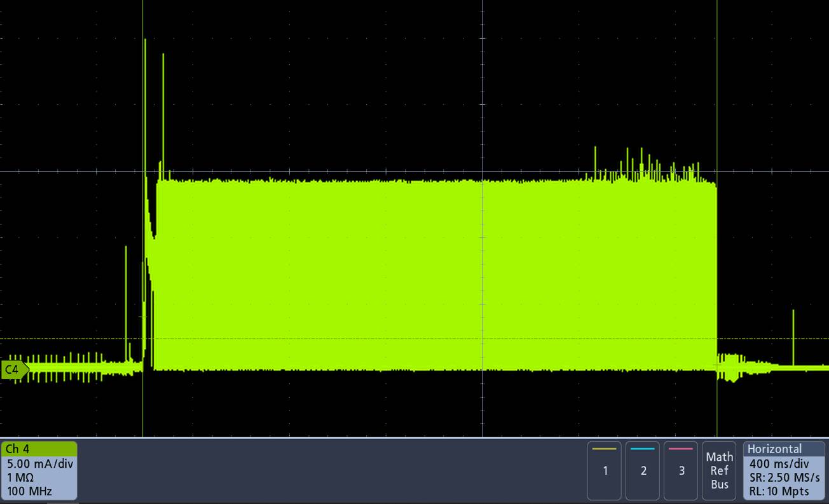The height and width of the screenshot is (504, 829).
Task: Click the 5.00 mA/div vertical scale readout
Action: 39,463
